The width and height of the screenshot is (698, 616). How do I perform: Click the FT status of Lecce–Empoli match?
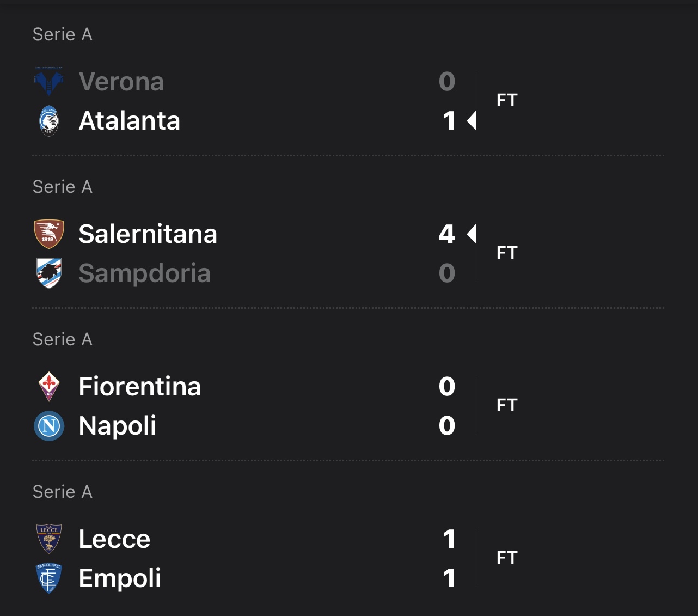(507, 558)
